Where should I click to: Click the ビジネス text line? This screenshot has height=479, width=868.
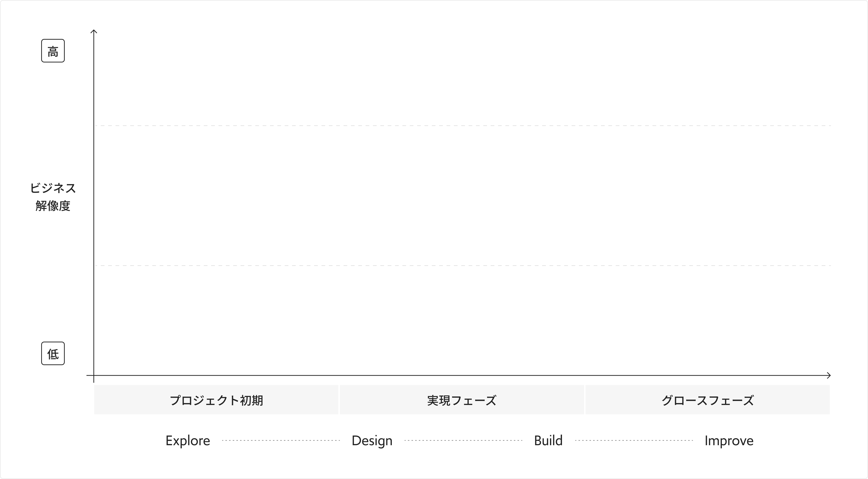coord(53,188)
